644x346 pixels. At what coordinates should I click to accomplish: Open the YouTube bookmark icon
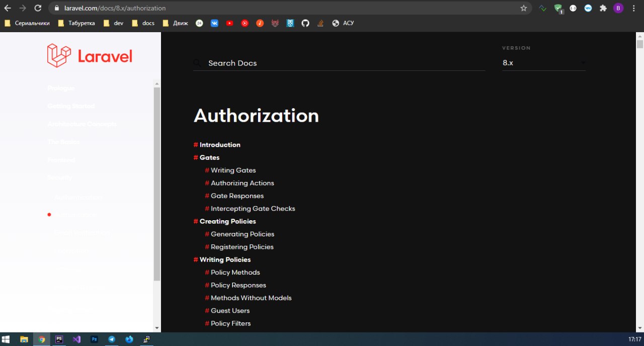(x=229, y=23)
